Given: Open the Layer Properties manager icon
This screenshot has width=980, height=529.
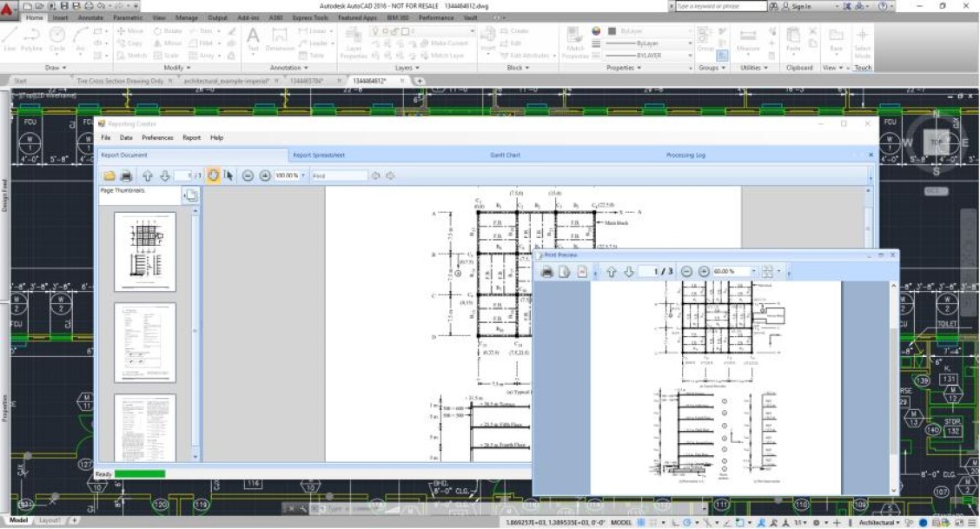Looking at the screenshot, I should tap(355, 35).
